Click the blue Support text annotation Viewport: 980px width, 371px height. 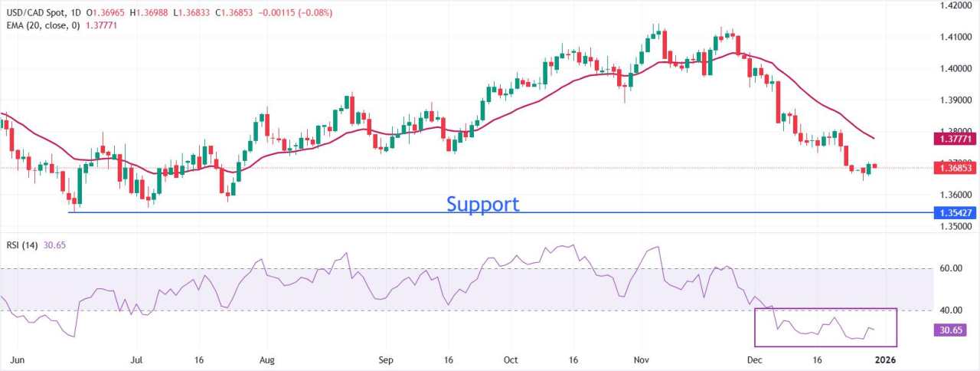tap(482, 204)
